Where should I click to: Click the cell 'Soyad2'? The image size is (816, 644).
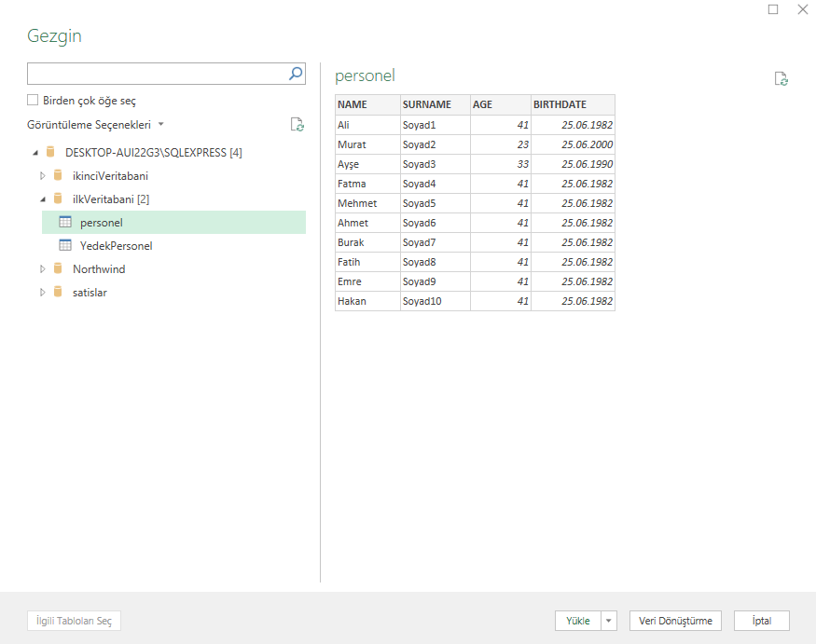pos(436,144)
